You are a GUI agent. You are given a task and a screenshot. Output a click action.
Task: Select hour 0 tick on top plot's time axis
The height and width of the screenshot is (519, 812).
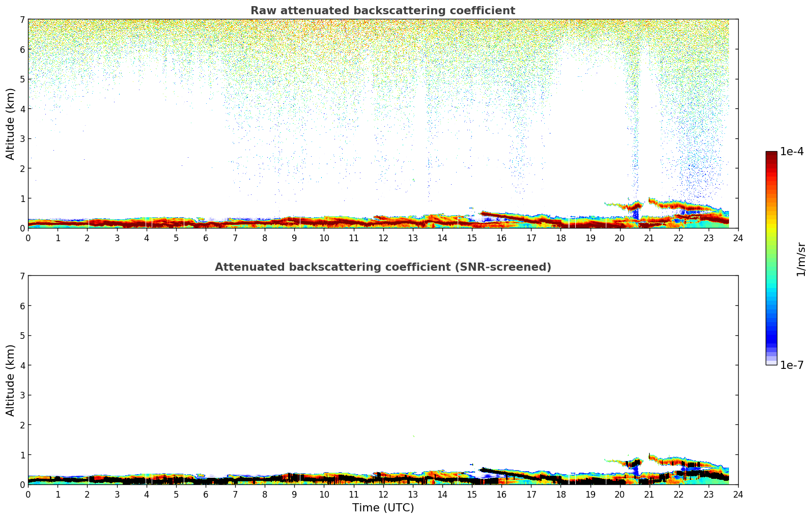(x=28, y=238)
